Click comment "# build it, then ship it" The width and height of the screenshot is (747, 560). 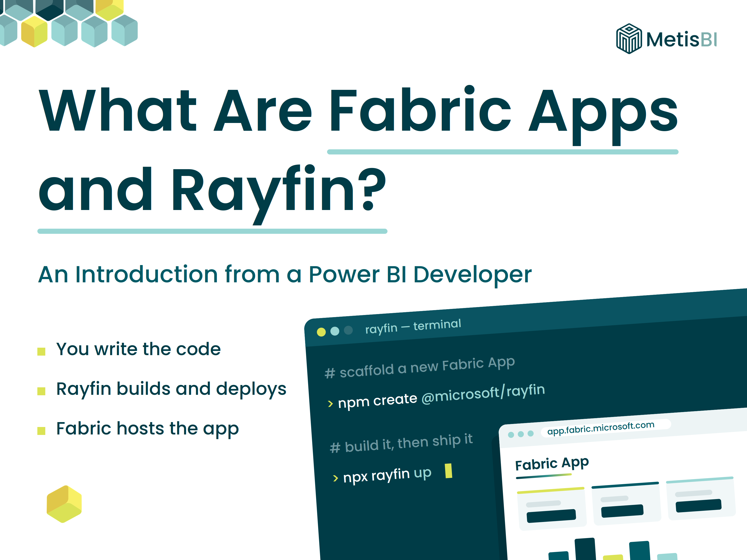pyautogui.click(x=401, y=443)
